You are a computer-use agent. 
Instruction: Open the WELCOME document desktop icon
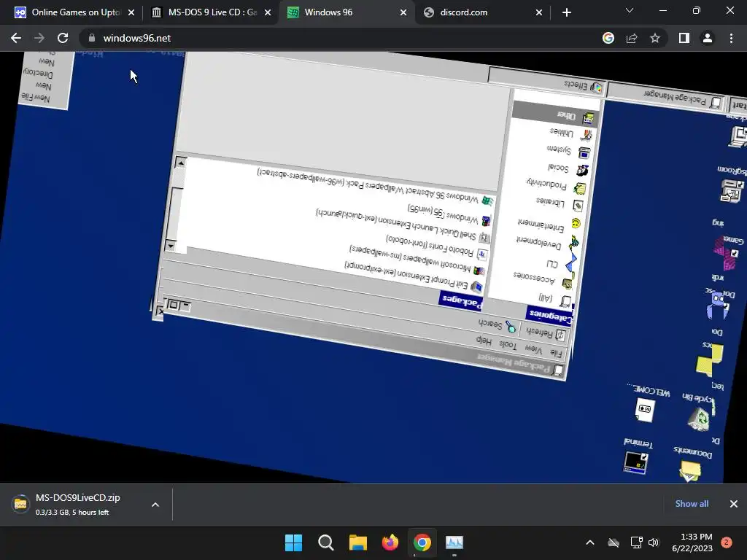click(647, 403)
